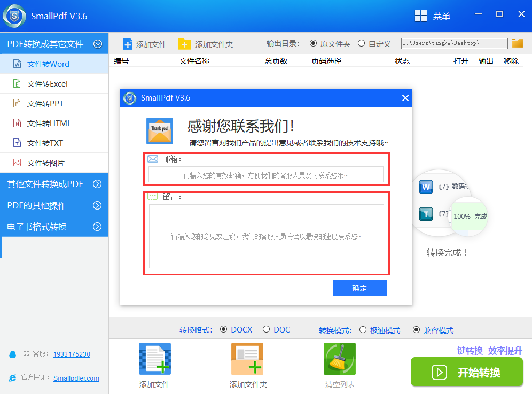The height and width of the screenshot is (394, 532).
Task: Click the 打开 column header
Action: pos(461,61)
